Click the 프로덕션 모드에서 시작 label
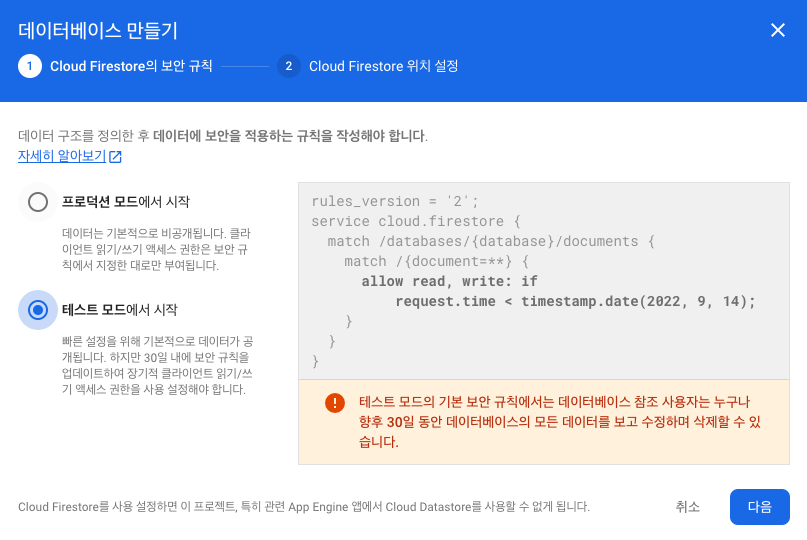 [x=126, y=202]
